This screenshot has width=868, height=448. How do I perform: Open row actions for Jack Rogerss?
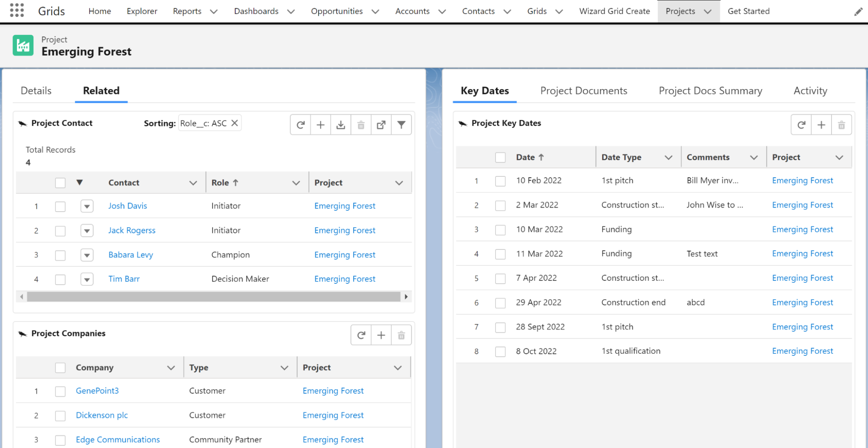87,230
